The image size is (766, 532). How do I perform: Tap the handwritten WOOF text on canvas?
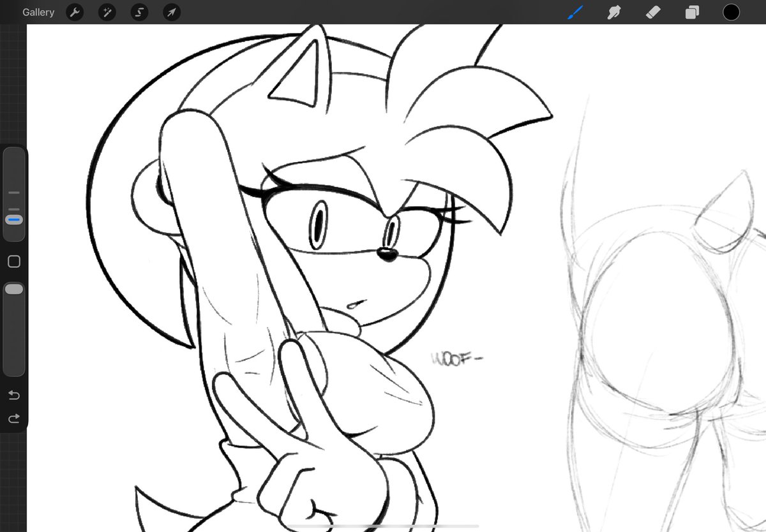pos(456,360)
